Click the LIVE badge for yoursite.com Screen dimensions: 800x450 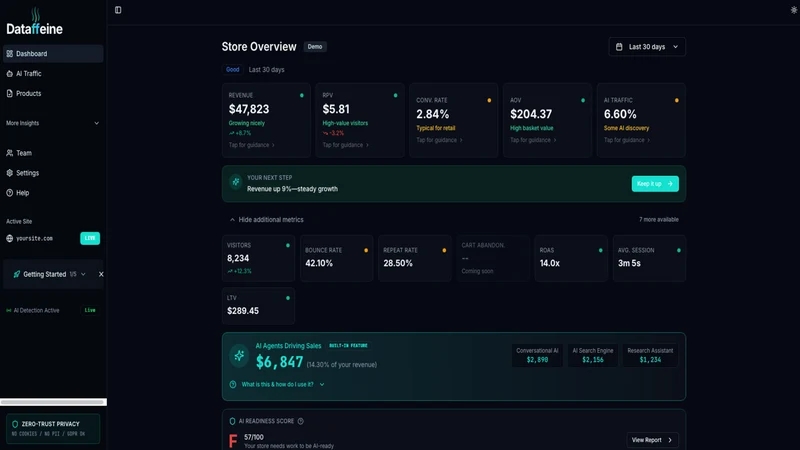pyautogui.click(x=90, y=238)
